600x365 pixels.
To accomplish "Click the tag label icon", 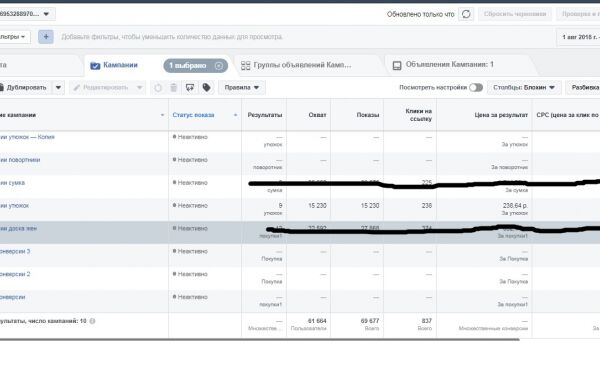I will (206, 88).
